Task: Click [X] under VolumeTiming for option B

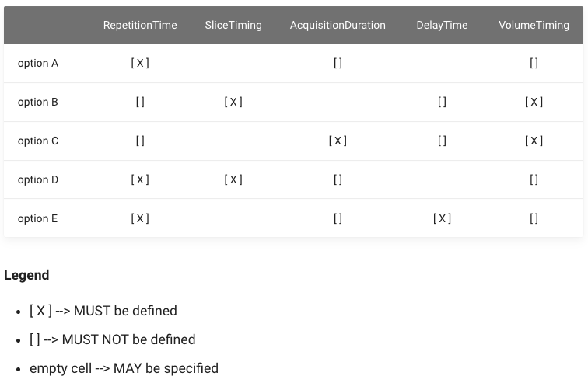Action: [x=534, y=102]
